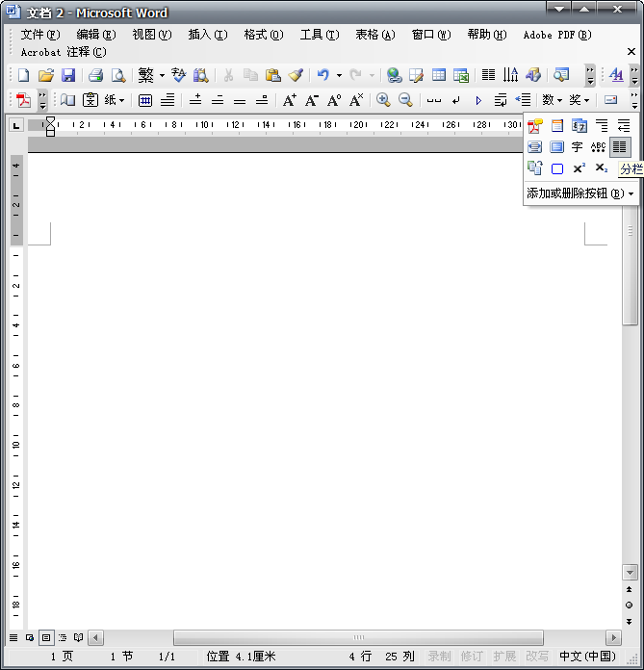The image size is (644, 670).
Task: Click the Save floppy disk icon
Action: tap(68, 75)
